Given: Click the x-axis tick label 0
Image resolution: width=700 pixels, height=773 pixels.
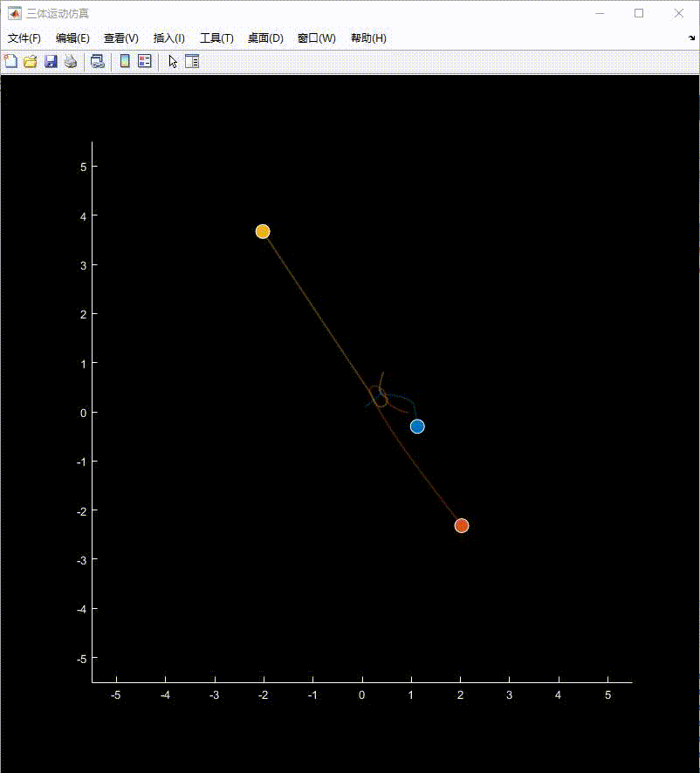Looking at the screenshot, I should coord(361,695).
